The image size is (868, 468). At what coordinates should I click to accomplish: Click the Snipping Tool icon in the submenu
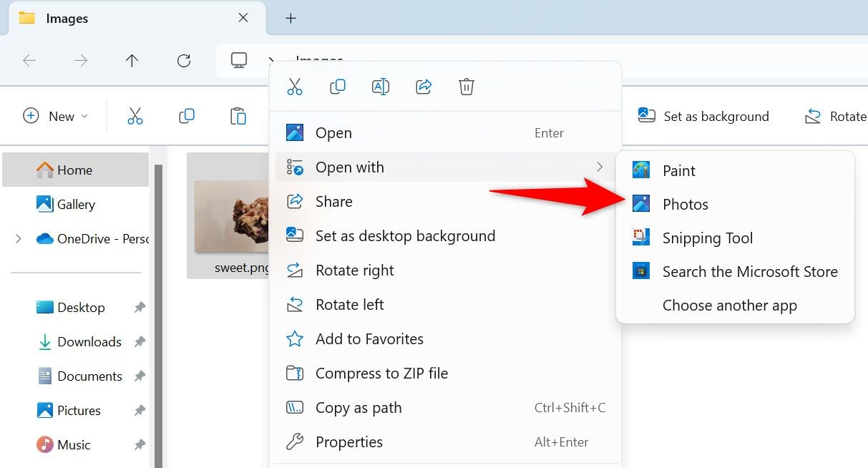coord(641,238)
